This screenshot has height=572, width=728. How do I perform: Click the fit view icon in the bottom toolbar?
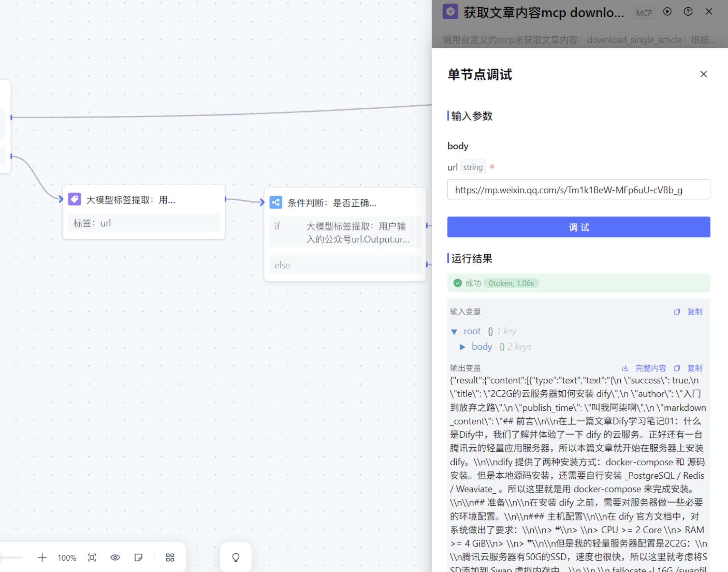point(92,557)
